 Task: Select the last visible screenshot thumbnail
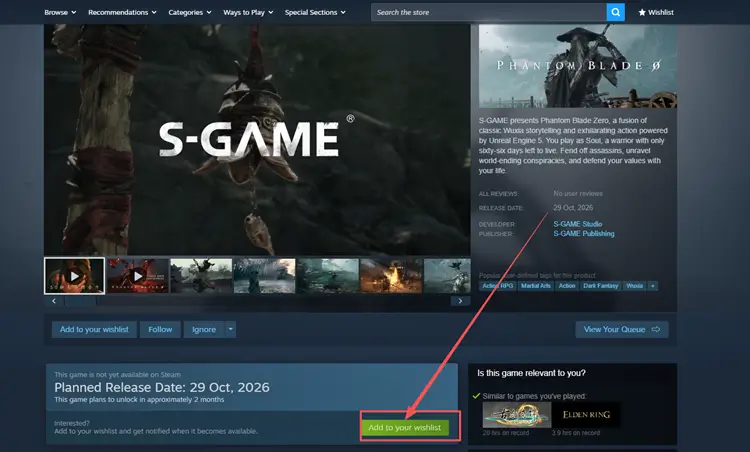(447, 276)
